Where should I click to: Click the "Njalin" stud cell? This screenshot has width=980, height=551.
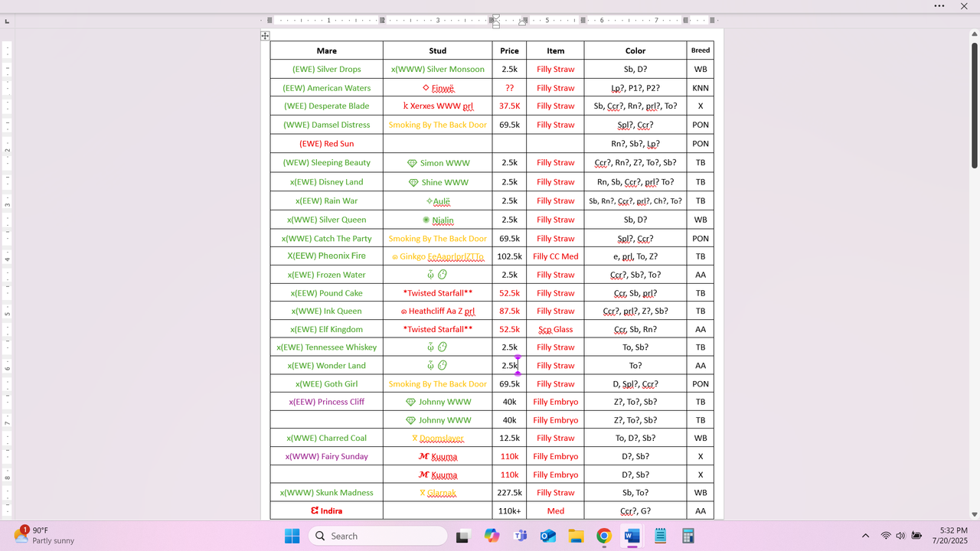coord(438,220)
